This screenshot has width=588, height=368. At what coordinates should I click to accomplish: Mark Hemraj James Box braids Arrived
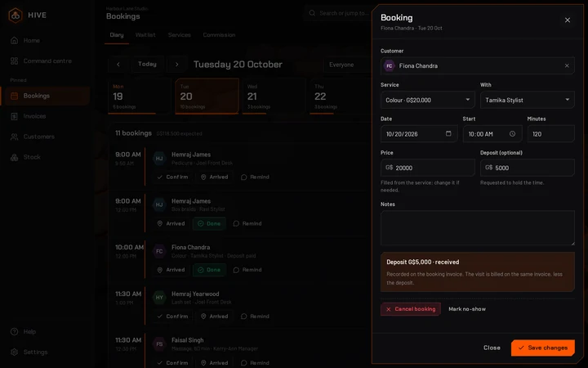[171, 223]
